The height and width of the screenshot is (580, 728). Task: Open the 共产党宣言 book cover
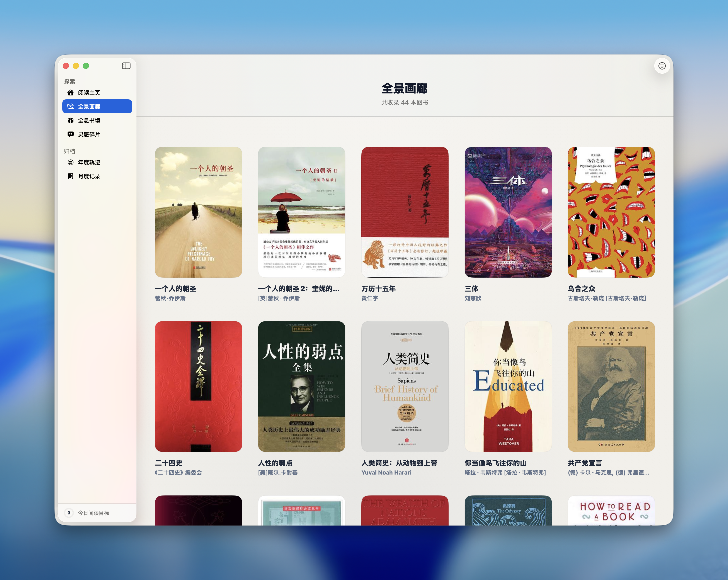pos(611,386)
